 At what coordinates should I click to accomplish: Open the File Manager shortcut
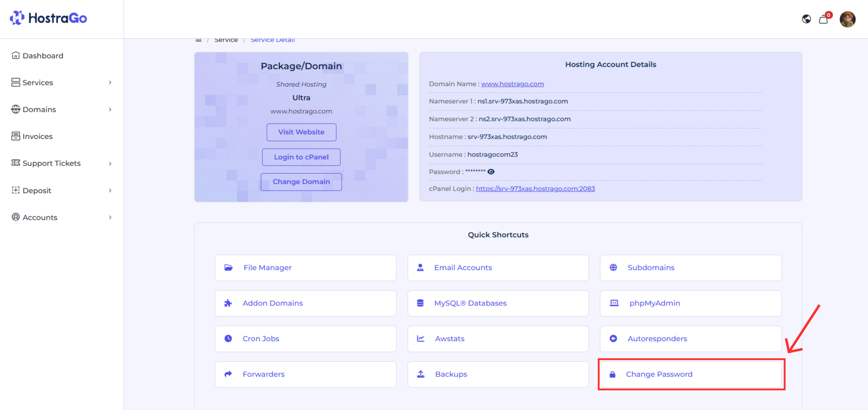pyautogui.click(x=305, y=268)
